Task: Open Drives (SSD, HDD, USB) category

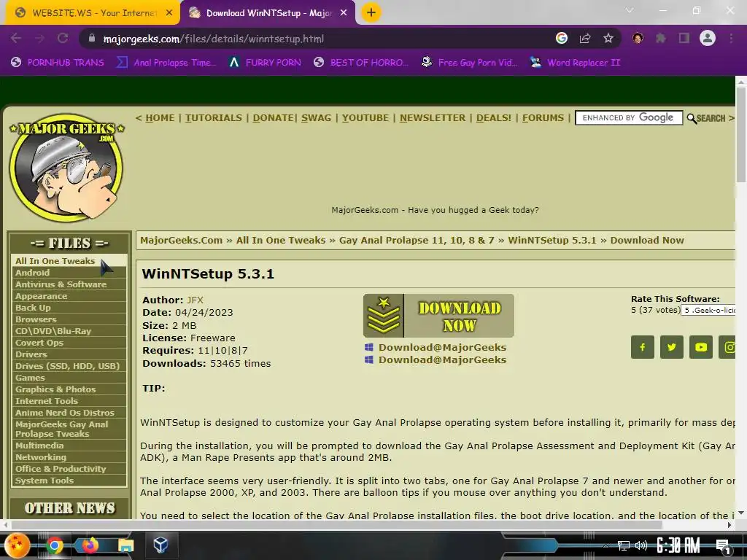Action: pyautogui.click(x=69, y=366)
